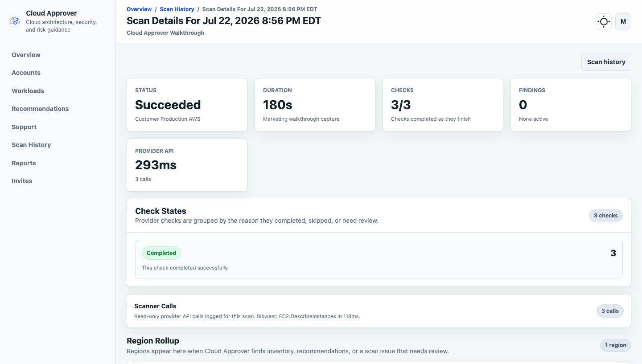Open the M user avatar menu
This screenshot has width=642, height=364.
[623, 21]
